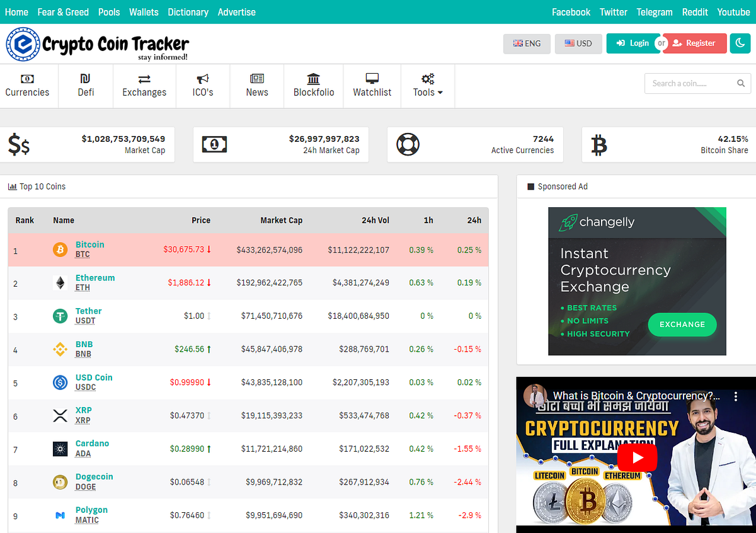Click the Market Cap column header

(282, 221)
